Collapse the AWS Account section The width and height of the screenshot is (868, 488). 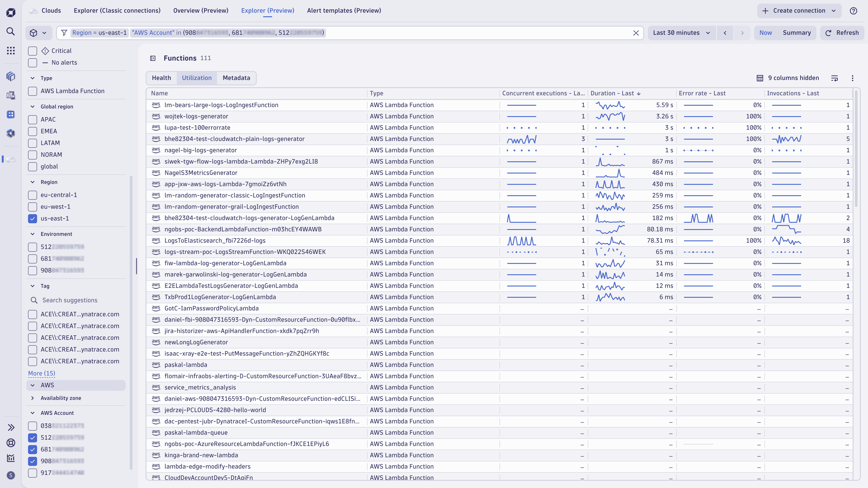pos(33,413)
